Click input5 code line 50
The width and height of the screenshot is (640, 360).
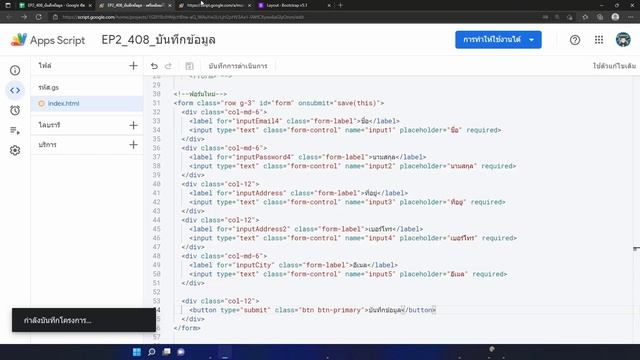click(348, 274)
